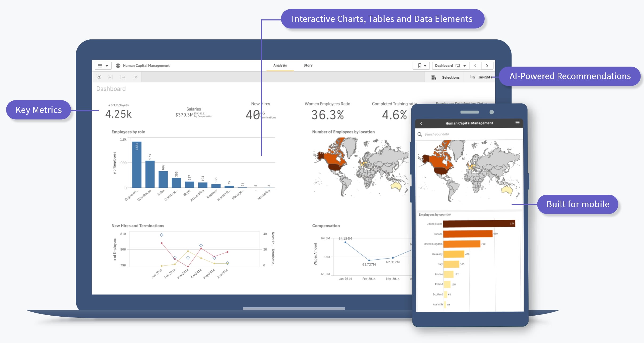644x343 pixels.
Task: Go to the next sheet arrow
Action: pyautogui.click(x=487, y=66)
